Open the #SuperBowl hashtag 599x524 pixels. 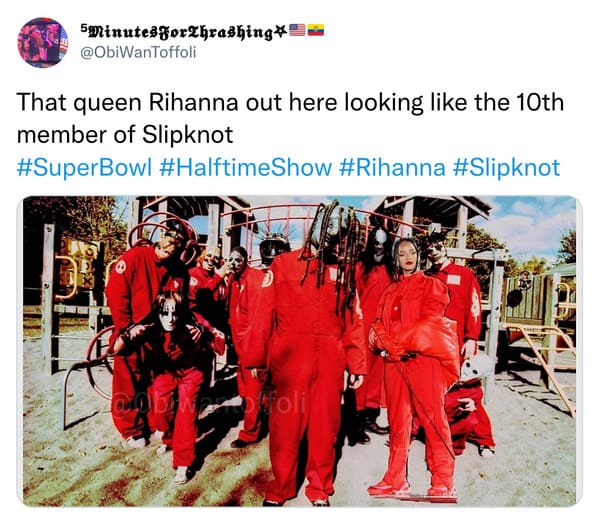tap(84, 167)
